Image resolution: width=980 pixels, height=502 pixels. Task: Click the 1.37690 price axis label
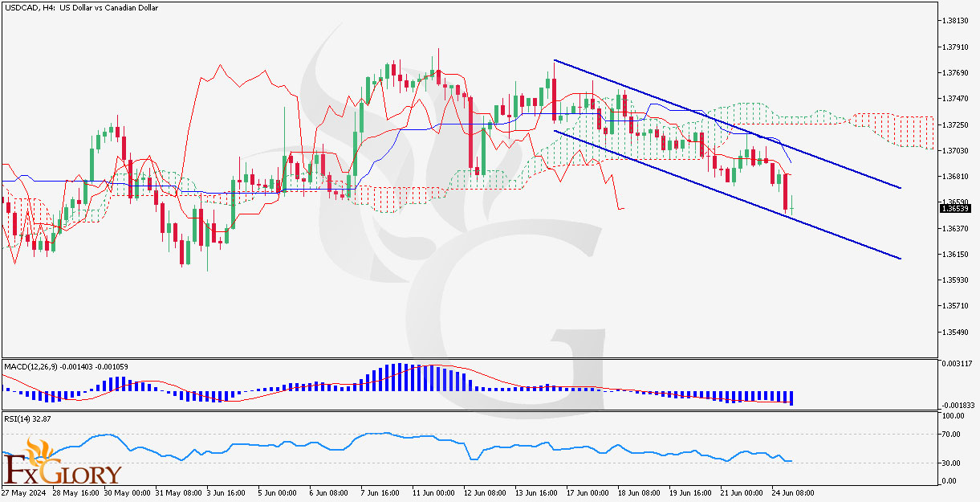955,73
